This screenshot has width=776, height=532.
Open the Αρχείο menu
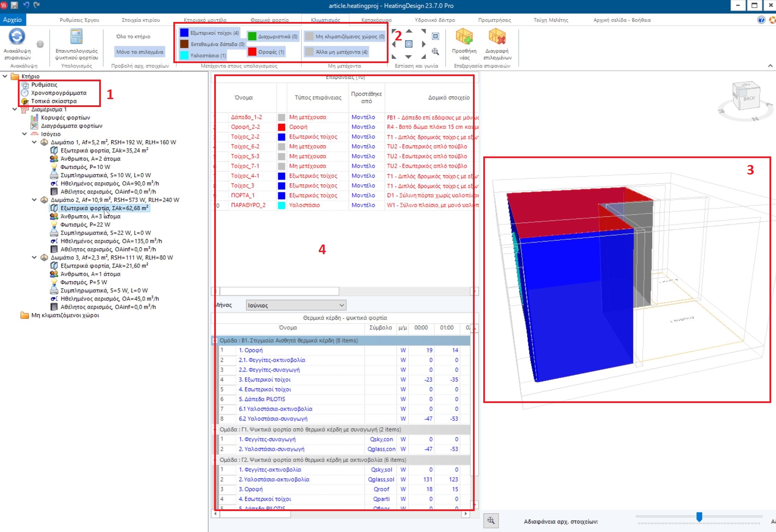pyautogui.click(x=13, y=20)
